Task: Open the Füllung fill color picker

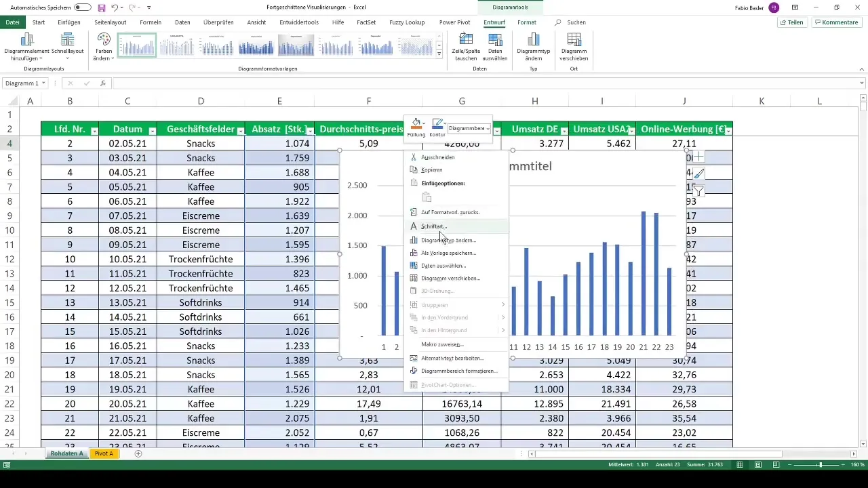Action: pos(416,127)
